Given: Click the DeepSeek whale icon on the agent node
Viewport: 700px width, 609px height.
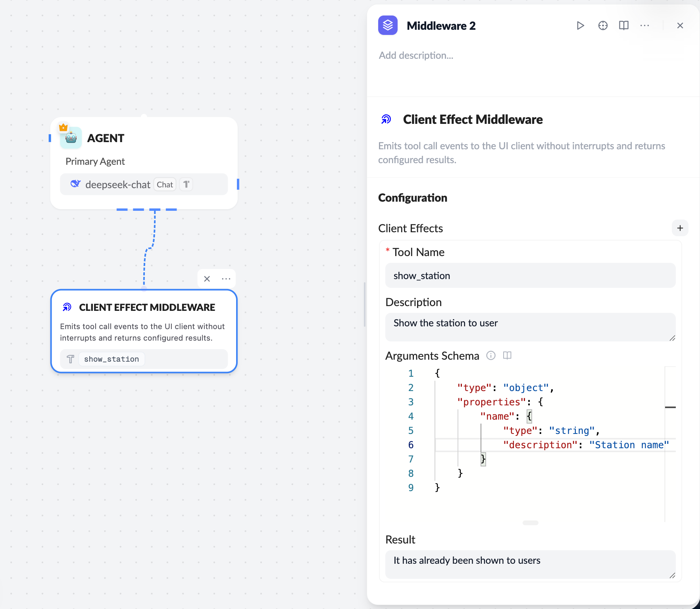Looking at the screenshot, I should [x=75, y=184].
